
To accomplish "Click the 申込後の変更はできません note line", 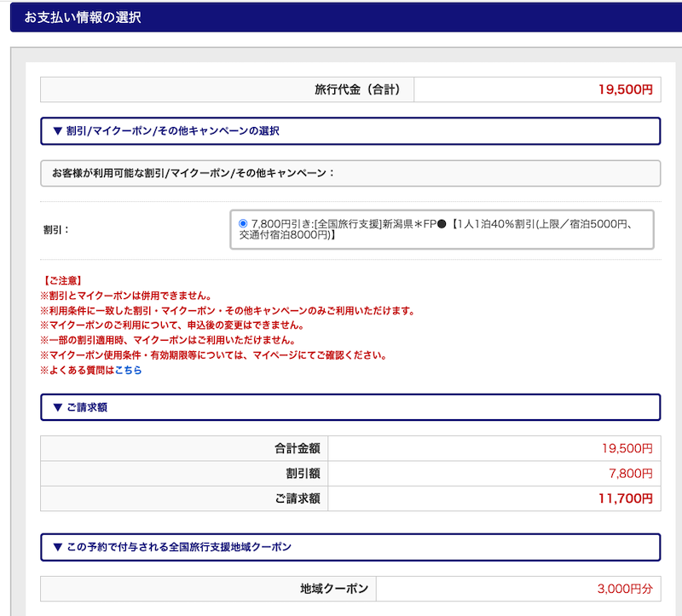I will pos(172,325).
